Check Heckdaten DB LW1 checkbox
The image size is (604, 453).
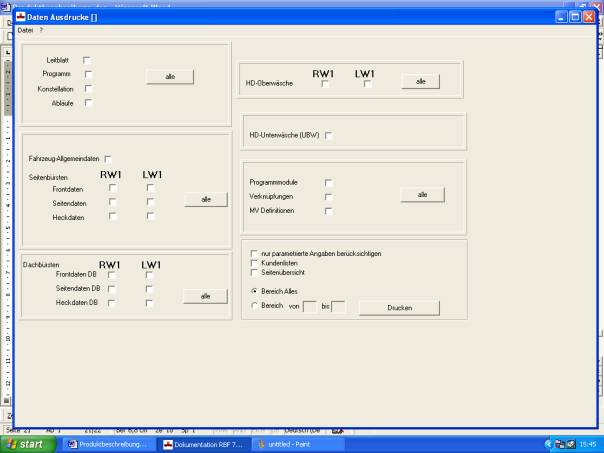(x=149, y=303)
